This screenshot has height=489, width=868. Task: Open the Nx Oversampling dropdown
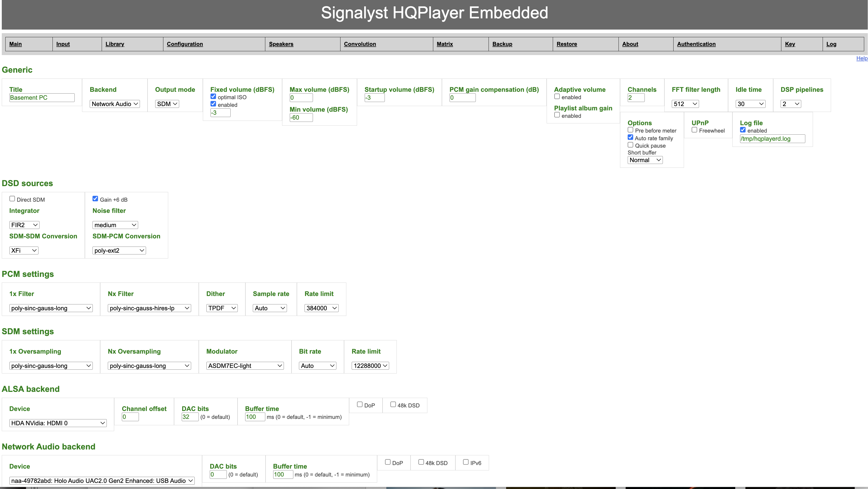[x=150, y=366]
